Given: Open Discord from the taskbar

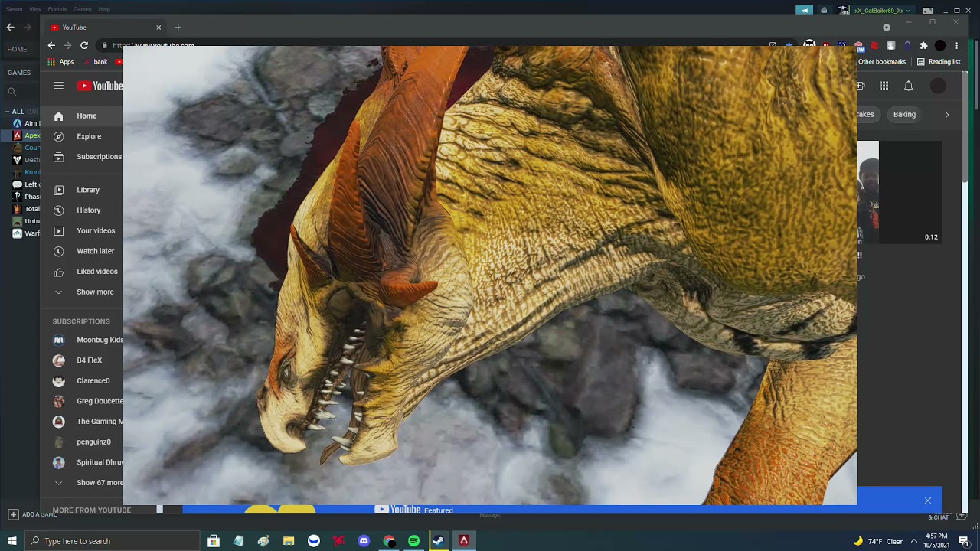Looking at the screenshot, I should 364,541.
